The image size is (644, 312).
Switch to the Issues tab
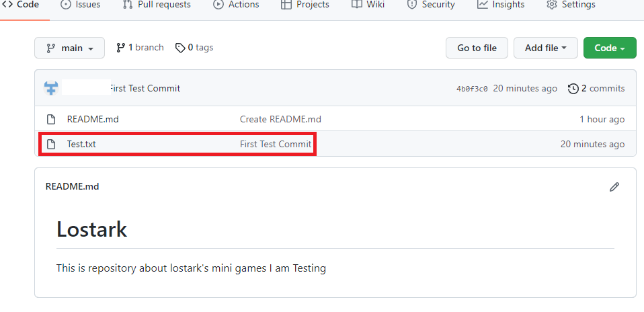tap(81, 5)
